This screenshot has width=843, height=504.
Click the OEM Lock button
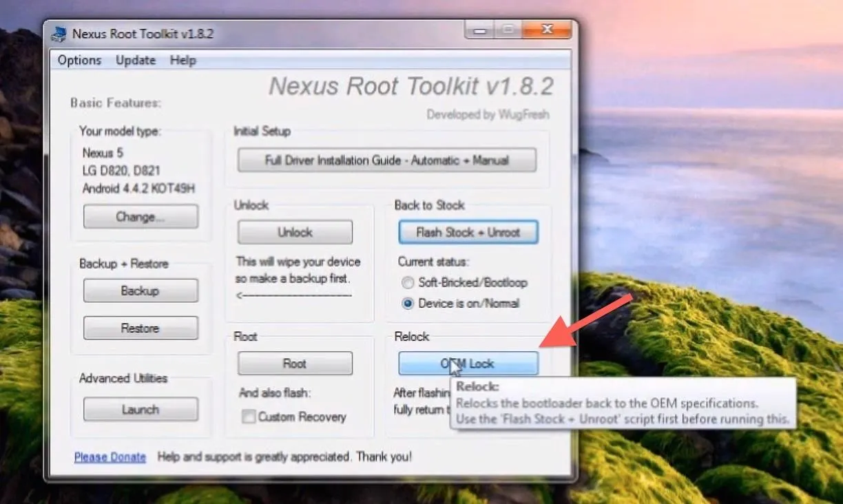(468, 364)
